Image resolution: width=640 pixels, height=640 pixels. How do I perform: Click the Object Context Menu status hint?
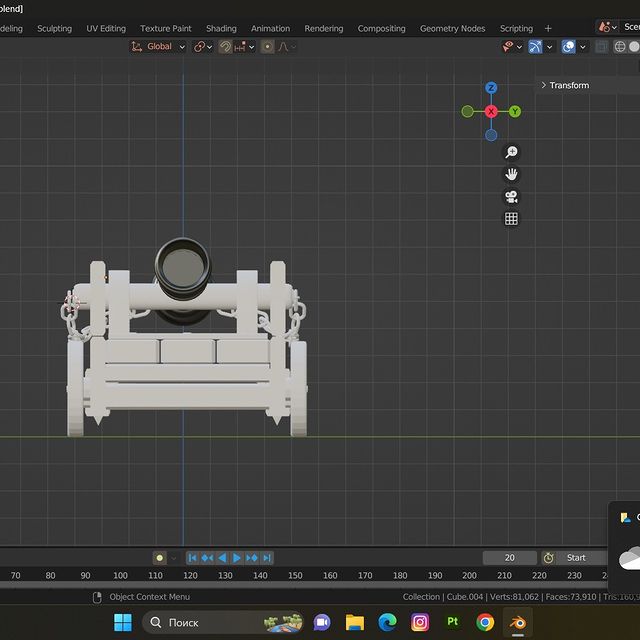(x=149, y=597)
